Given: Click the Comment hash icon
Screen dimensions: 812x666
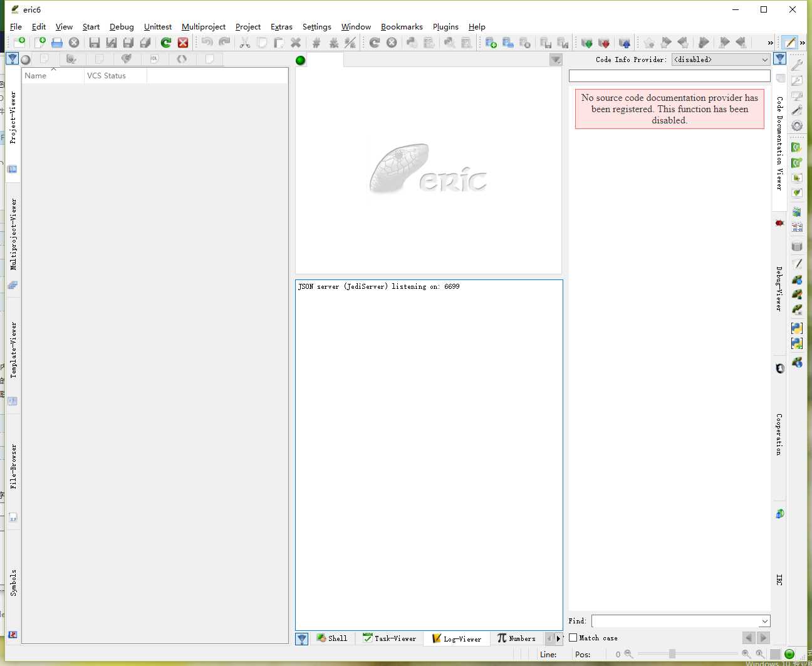Looking at the screenshot, I should click(316, 42).
